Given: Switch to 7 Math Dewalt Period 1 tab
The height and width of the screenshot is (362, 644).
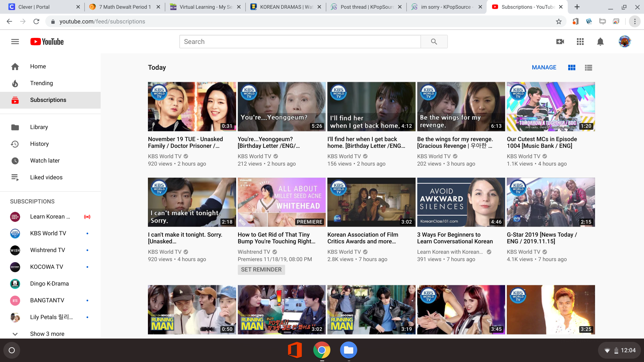Looking at the screenshot, I should (x=125, y=7).
